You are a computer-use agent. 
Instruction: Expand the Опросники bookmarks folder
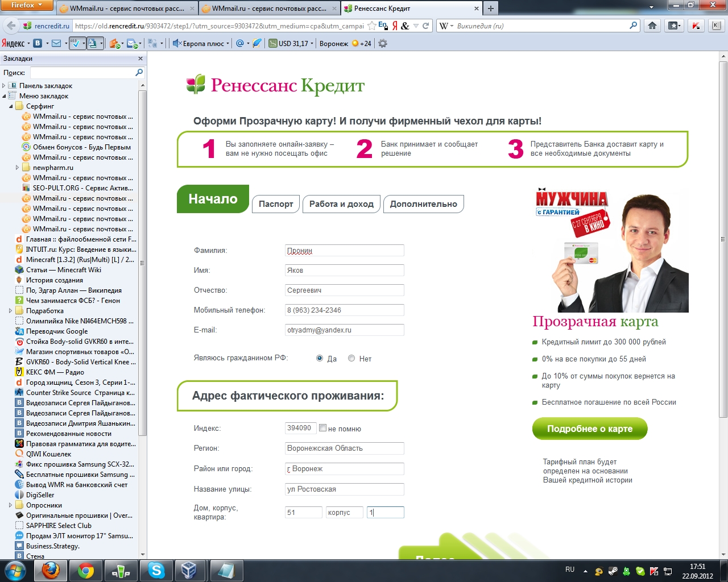[11, 505]
